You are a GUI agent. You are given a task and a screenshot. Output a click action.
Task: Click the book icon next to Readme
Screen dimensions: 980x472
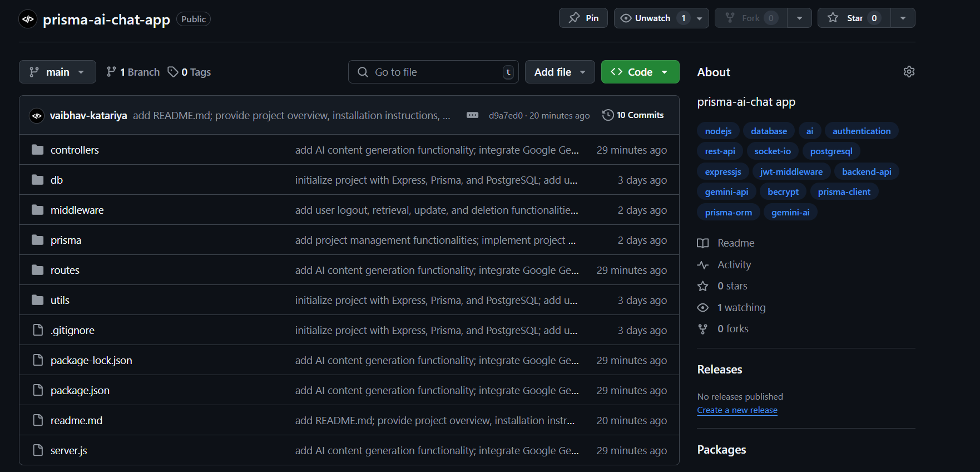click(x=703, y=243)
